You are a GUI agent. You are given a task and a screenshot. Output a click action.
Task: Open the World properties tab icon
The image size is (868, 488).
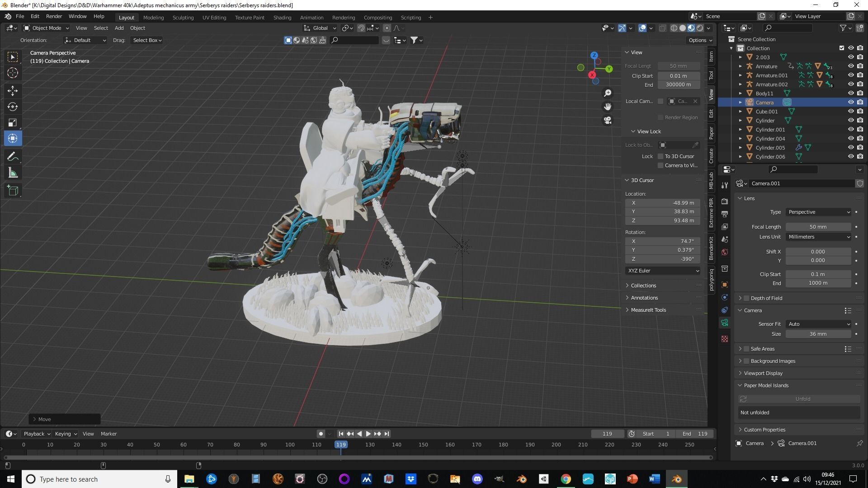tap(725, 252)
